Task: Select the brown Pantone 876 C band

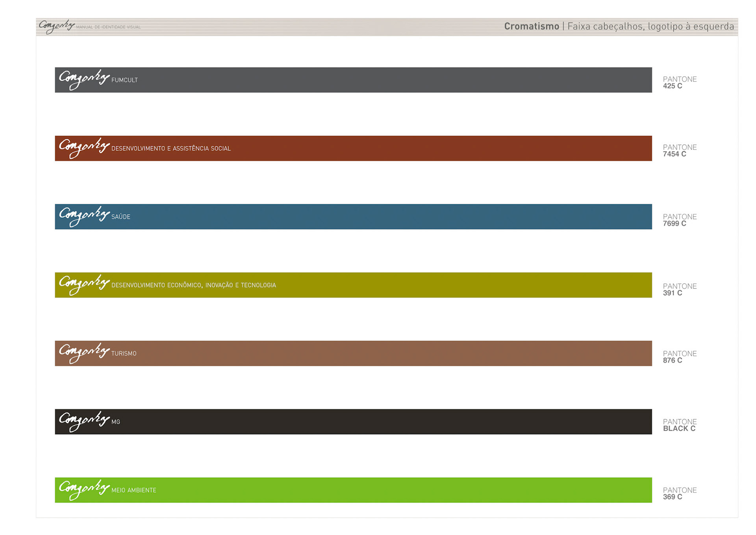Action: 353,353
